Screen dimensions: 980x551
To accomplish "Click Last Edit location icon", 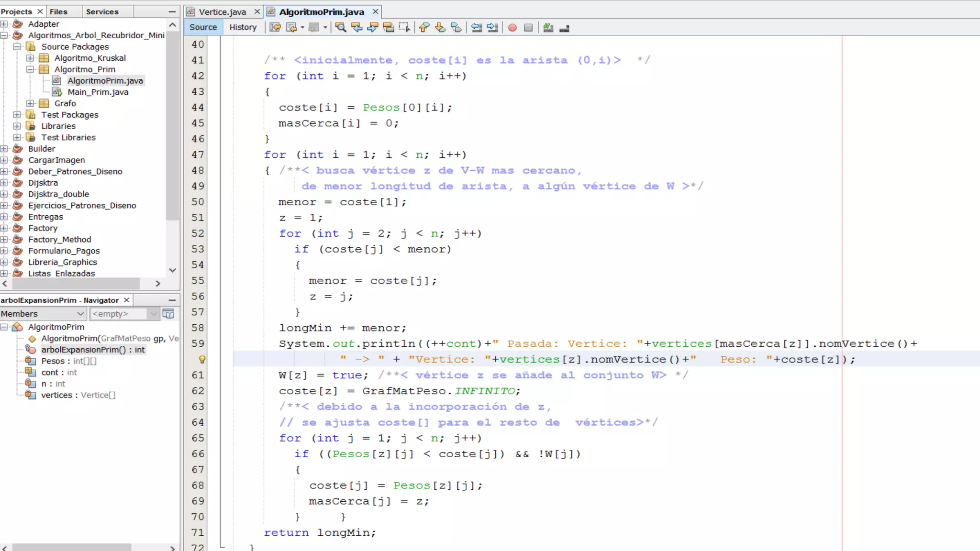I will click(x=275, y=27).
